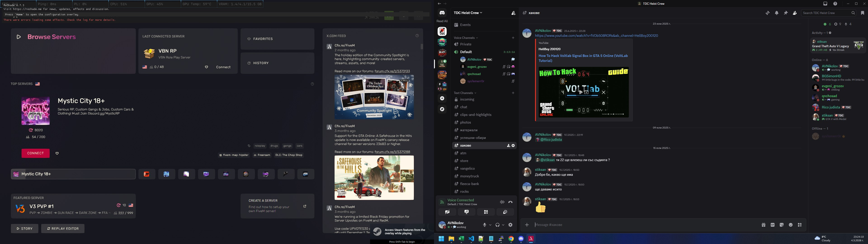Toggle the member list in Discord header
The height and width of the screenshot is (244, 868).
795,13
